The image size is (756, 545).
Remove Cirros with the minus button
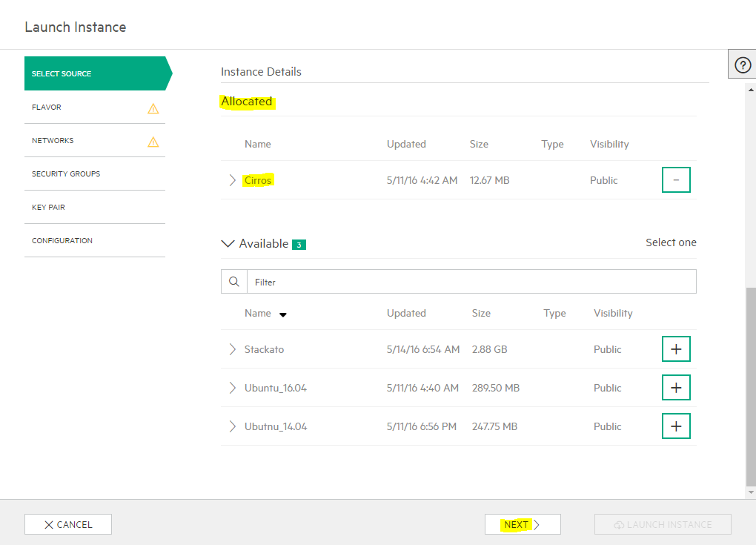(676, 180)
